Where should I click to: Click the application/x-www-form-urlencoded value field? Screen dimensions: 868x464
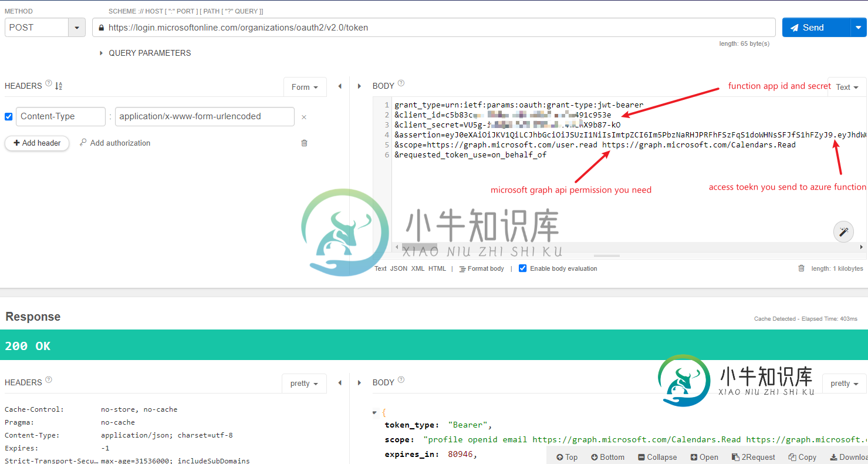(x=205, y=116)
